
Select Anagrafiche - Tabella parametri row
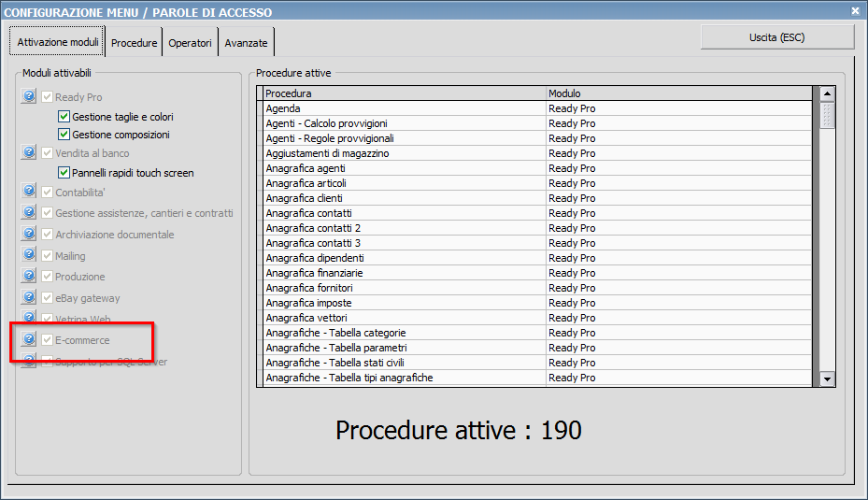click(x=537, y=347)
